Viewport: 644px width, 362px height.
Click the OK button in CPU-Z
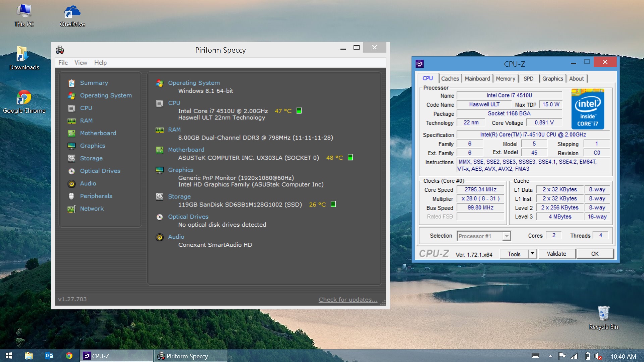(x=595, y=254)
